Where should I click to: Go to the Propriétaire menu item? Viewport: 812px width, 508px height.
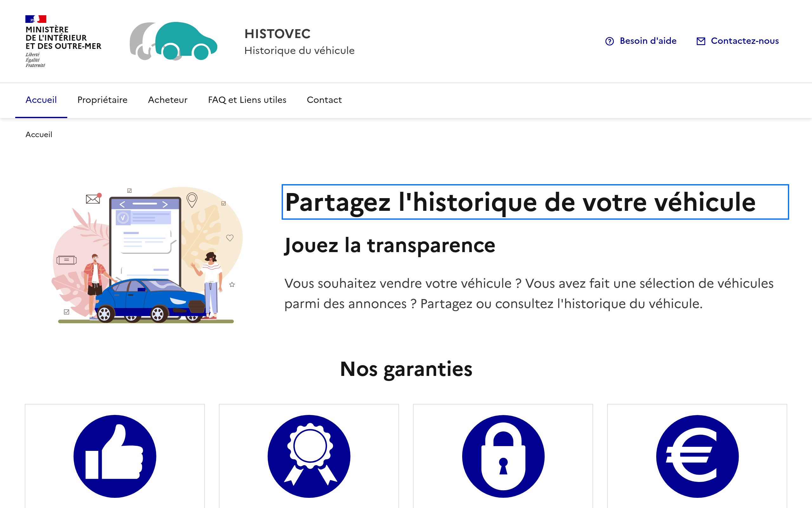tap(102, 100)
